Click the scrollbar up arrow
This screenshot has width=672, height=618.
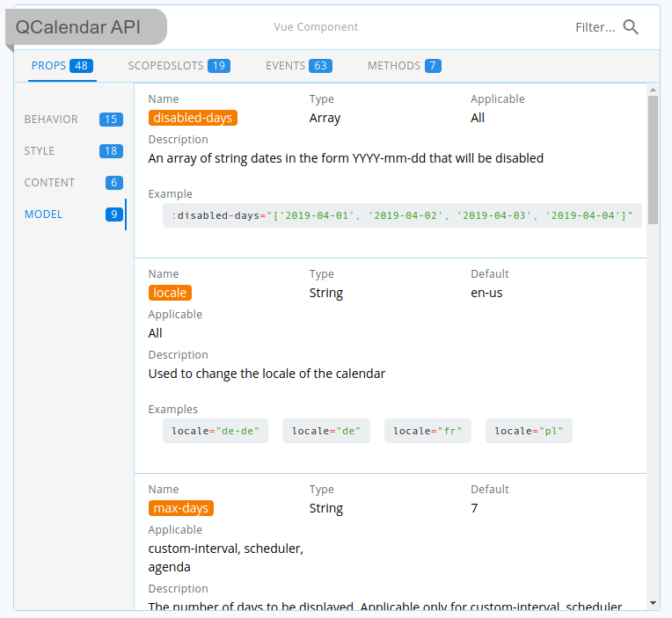point(653,90)
